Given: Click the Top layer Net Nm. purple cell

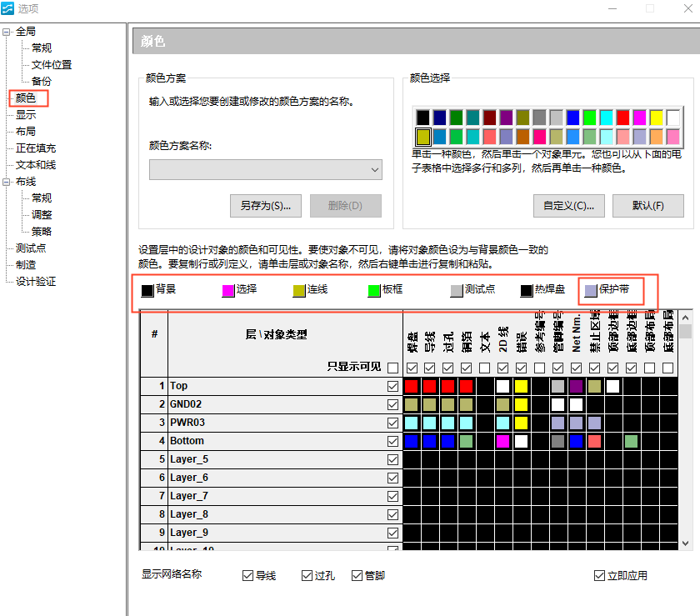Looking at the screenshot, I should click(x=577, y=386).
